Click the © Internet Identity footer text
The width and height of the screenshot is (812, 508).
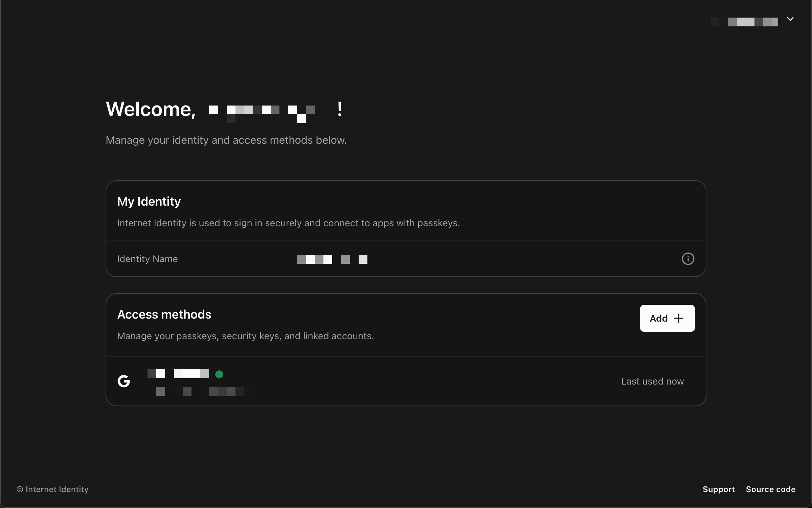tap(53, 489)
